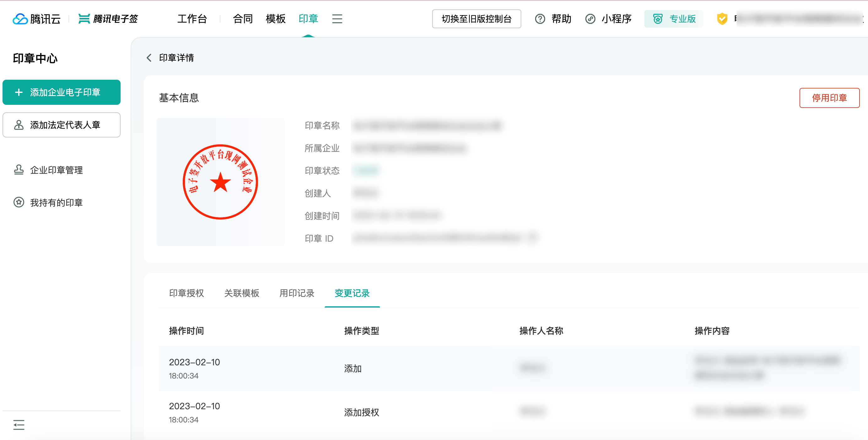Click 添加企业电子印章 button
The height and width of the screenshot is (440, 868).
tap(61, 92)
